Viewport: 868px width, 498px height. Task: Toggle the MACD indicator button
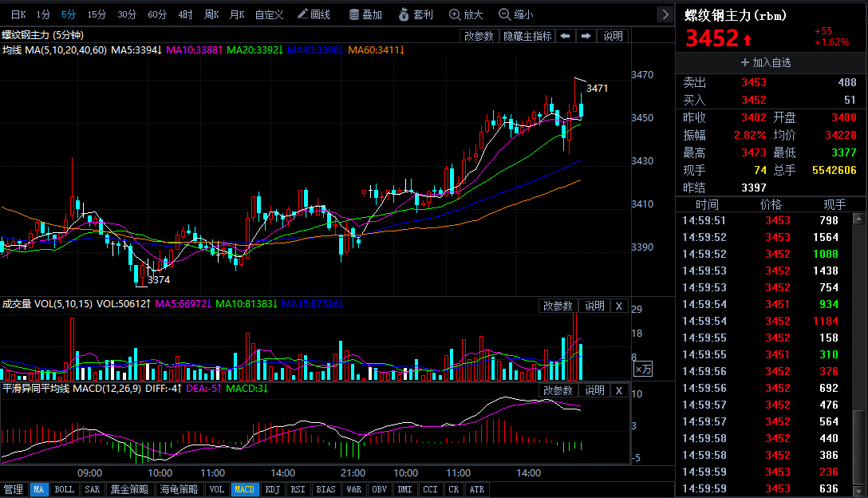(x=243, y=489)
